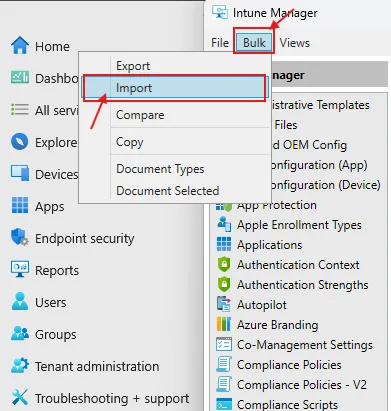Open Tenant administration
This screenshot has height=411, width=391.
97,366
